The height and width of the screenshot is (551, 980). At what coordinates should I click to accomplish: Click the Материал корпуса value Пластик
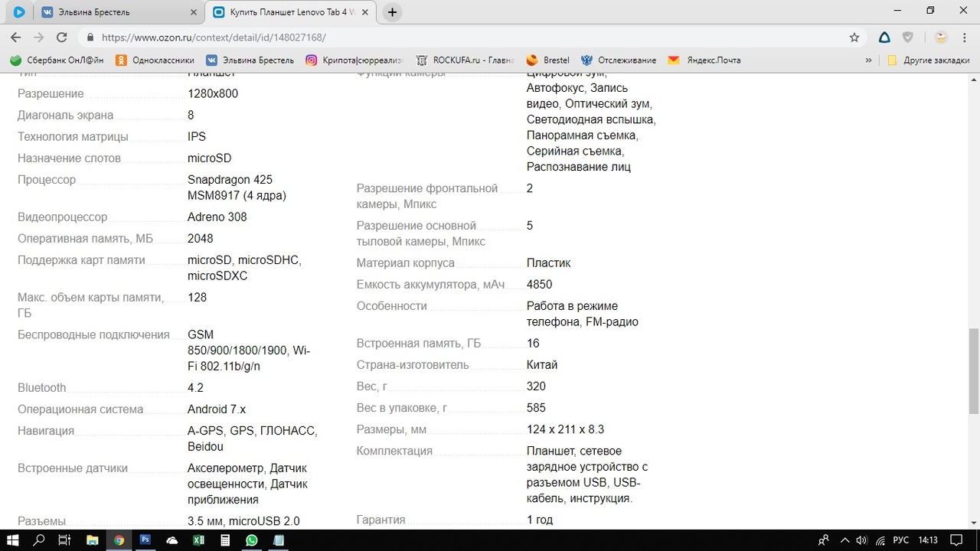pyautogui.click(x=548, y=263)
